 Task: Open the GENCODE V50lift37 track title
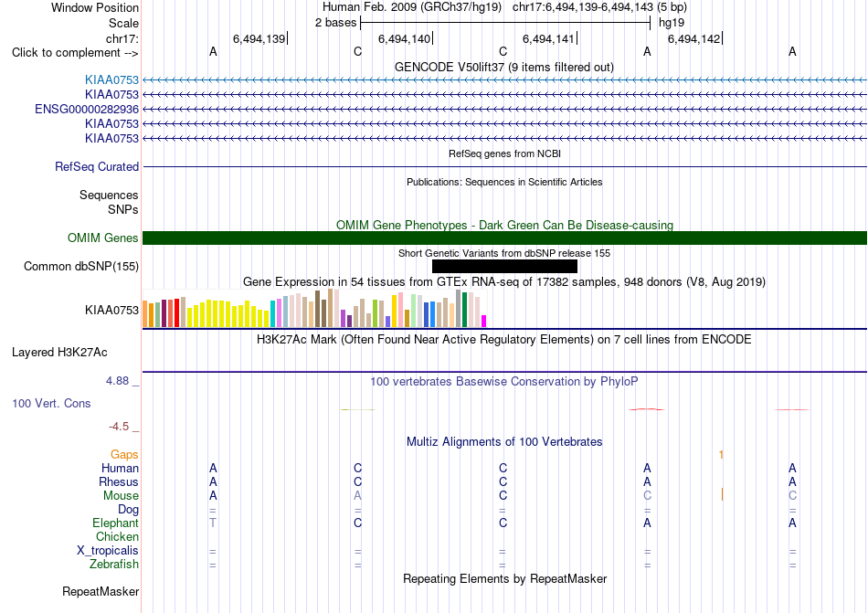(504, 68)
